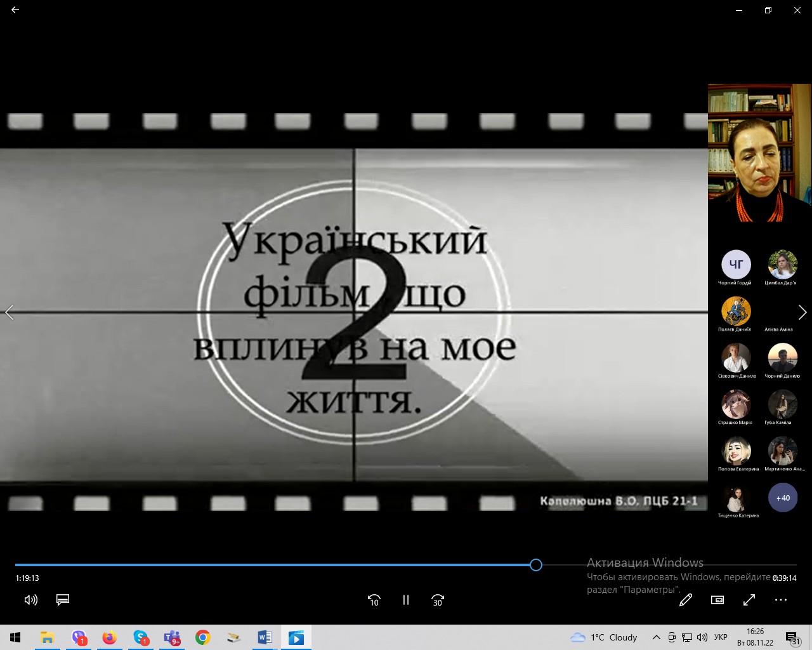
Task: Open Microsoft Teams from the taskbar
Action: coord(172,637)
